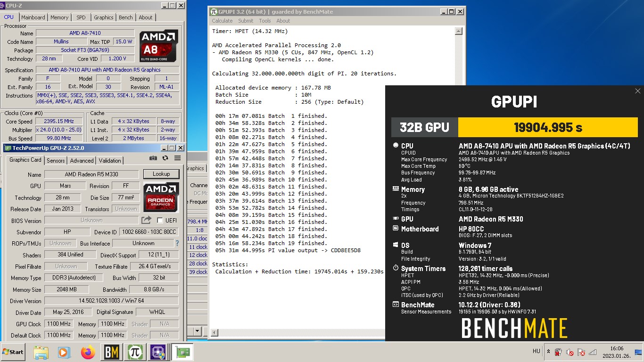Toggle the UEFI checkbox in GPU-Z
Image resolution: width=644 pixels, height=362 pixels.
(x=159, y=220)
